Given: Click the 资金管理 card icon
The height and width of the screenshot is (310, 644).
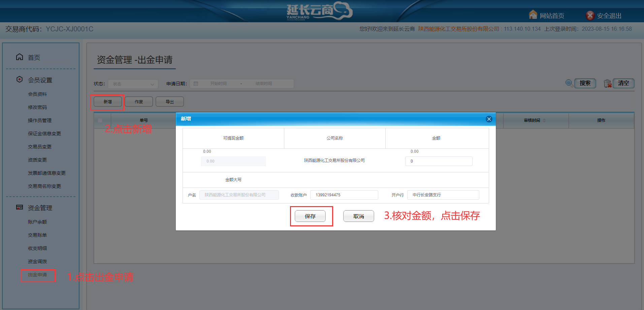Looking at the screenshot, I should click(20, 207).
